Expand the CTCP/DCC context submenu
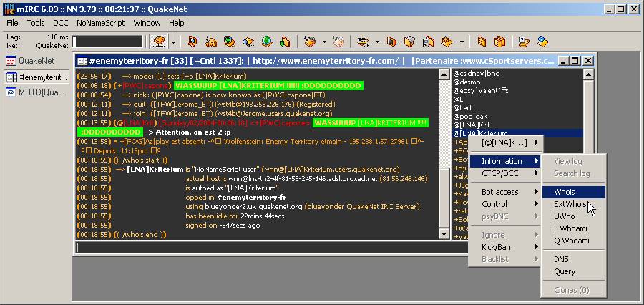 504,173
